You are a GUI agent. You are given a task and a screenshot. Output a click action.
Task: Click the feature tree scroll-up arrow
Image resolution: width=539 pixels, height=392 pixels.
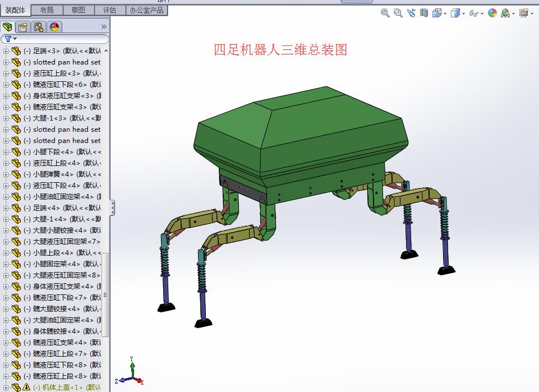point(106,50)
